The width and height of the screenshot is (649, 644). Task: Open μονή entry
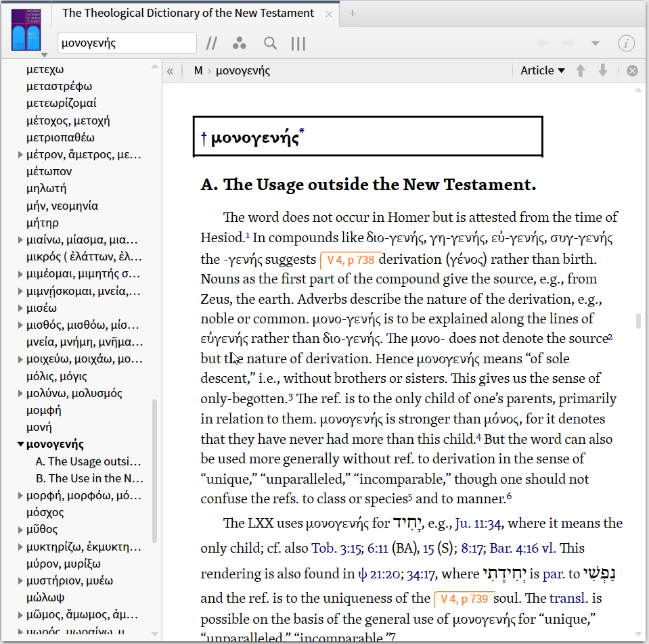tap(39, 428)
